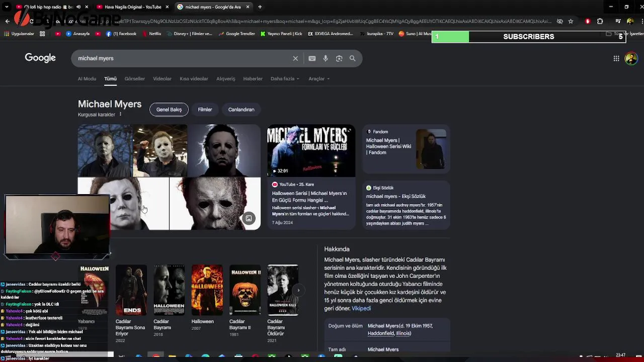Open a new browser tab with plus

tap(260, 7)
